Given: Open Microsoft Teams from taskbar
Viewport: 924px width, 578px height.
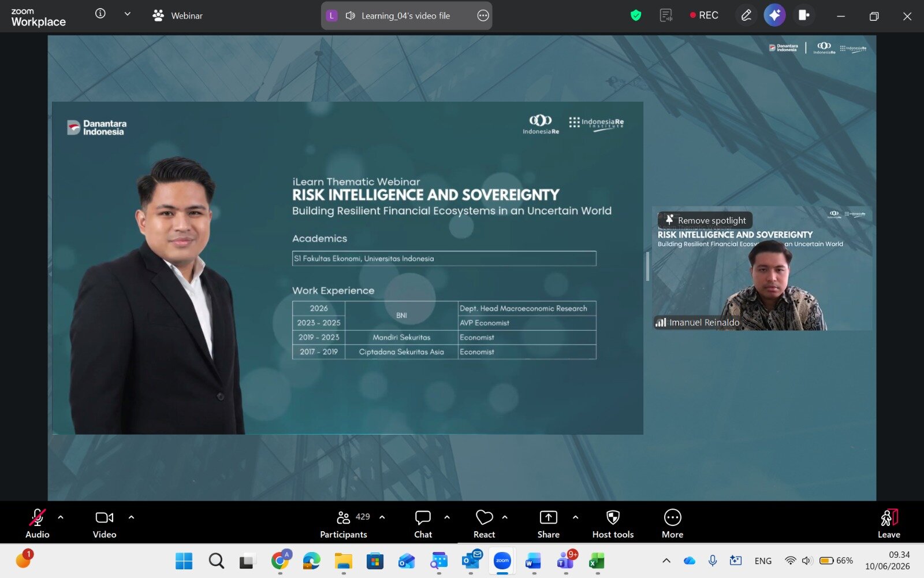Looking at the screenshot, I should coord(566,561).
